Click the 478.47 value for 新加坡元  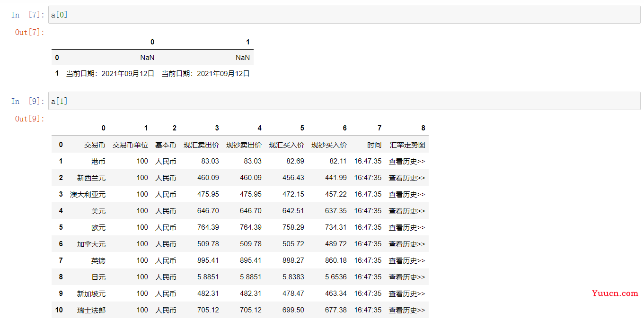coord(293,293)
